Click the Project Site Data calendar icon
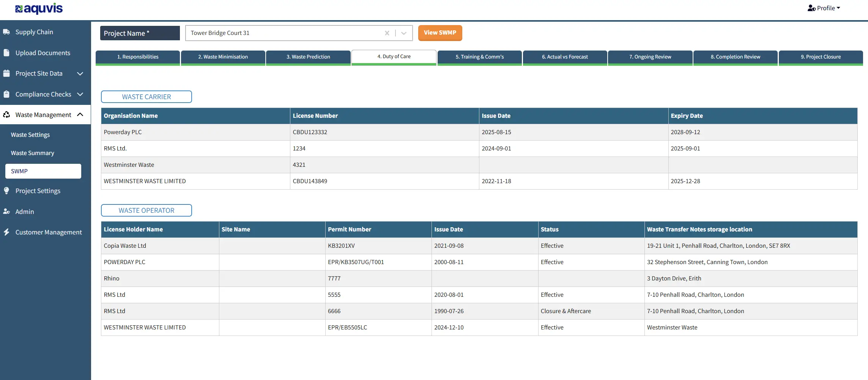868x380 pixels. [6, 73]
